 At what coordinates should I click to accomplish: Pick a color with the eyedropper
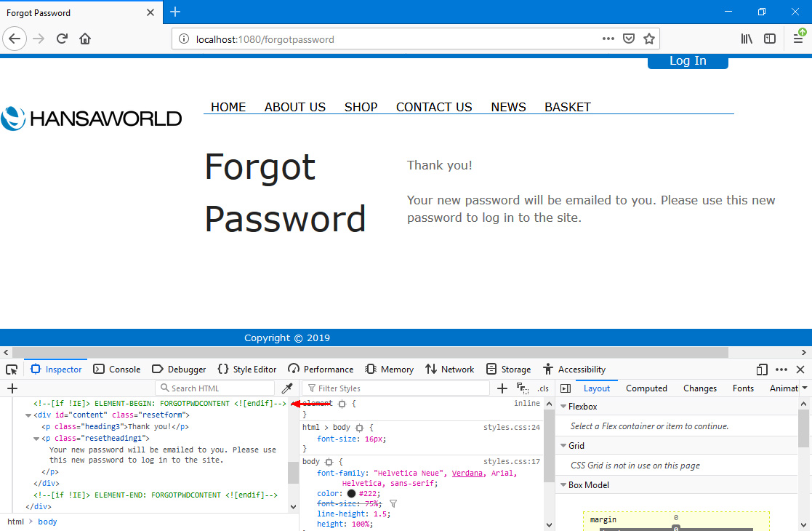pos(287,388)
